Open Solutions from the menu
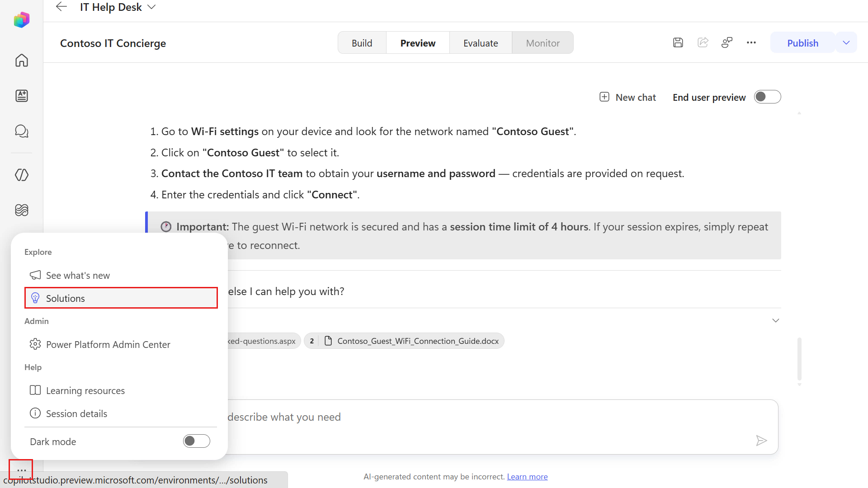 (121, 298)
